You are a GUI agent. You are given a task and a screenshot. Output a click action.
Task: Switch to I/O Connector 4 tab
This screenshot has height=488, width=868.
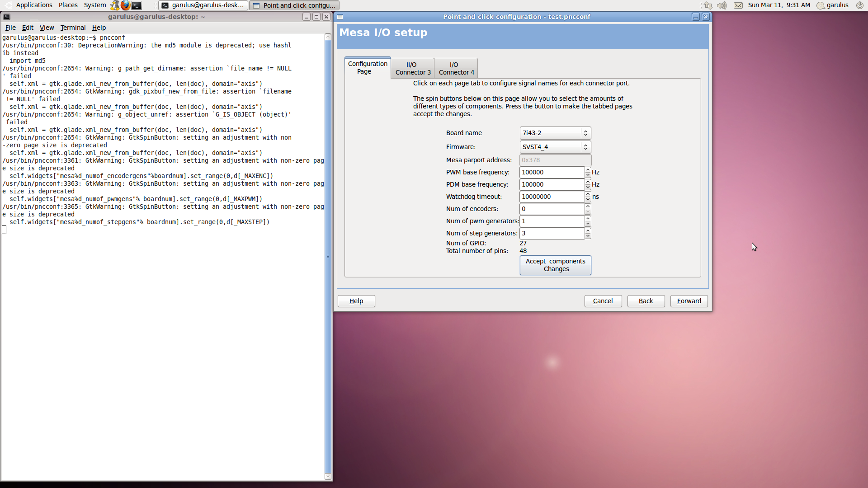click(x=456, y=68)
